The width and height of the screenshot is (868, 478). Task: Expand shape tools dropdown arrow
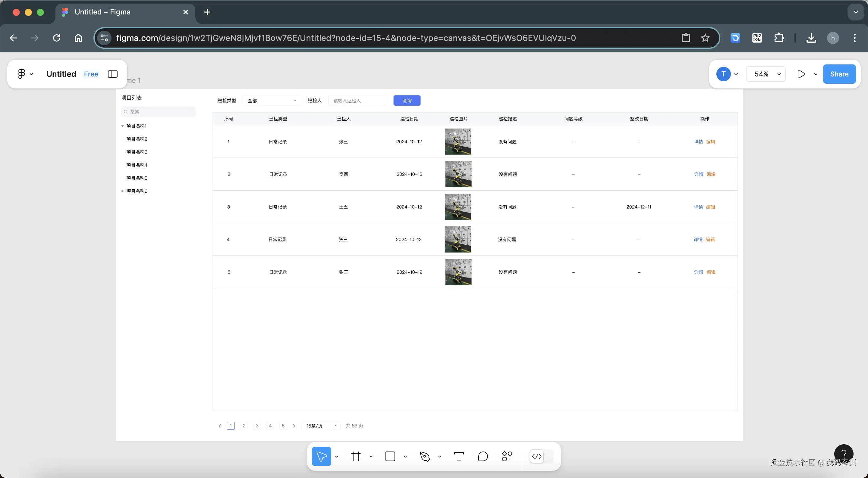click(x=405, y=457)
